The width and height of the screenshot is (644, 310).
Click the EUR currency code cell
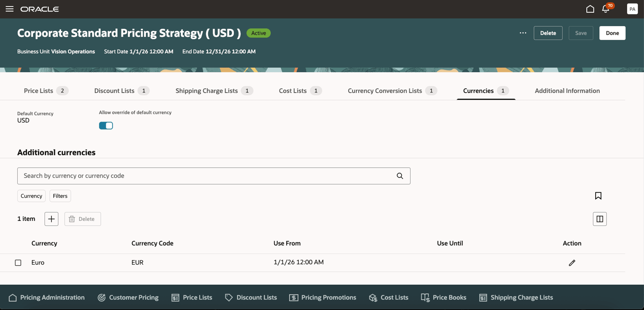click(137, 263)
